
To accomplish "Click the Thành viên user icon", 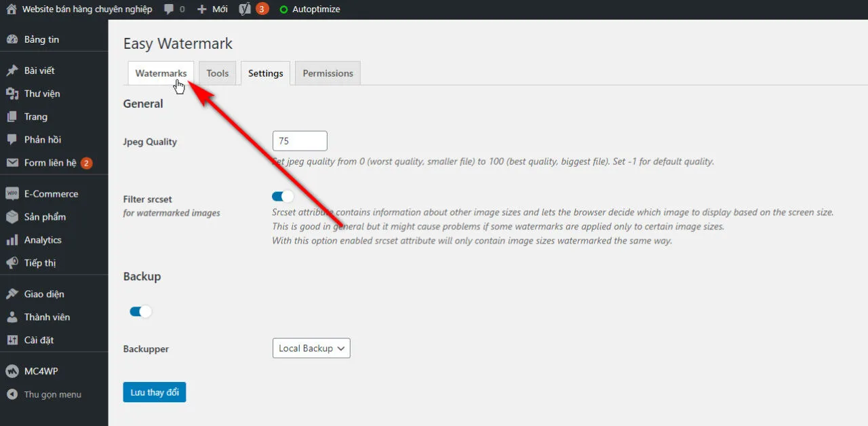I will 12,317.
